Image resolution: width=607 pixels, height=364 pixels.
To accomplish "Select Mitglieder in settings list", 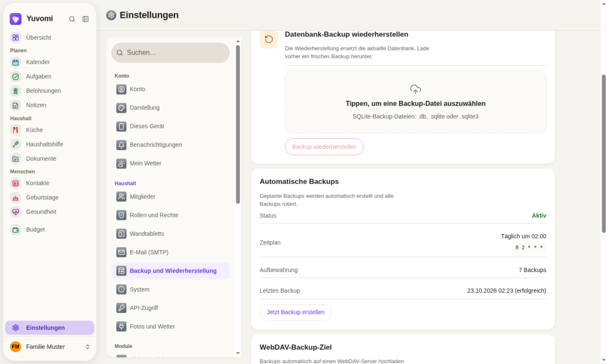I will (170, 196).
